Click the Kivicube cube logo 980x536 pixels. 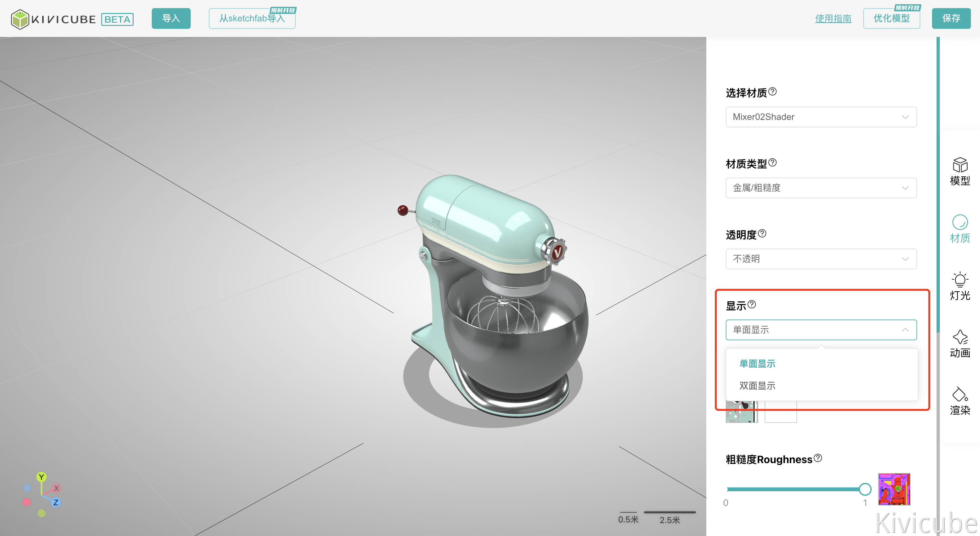click(20, 19)
